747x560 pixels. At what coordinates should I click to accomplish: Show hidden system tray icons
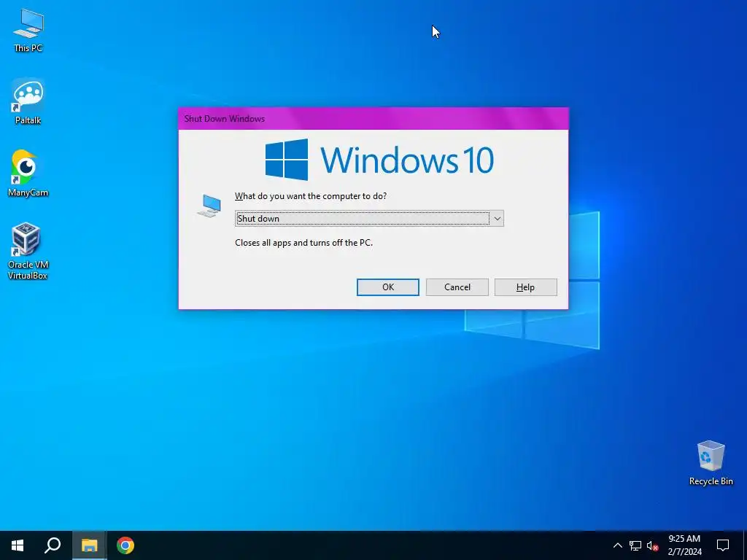617,545
